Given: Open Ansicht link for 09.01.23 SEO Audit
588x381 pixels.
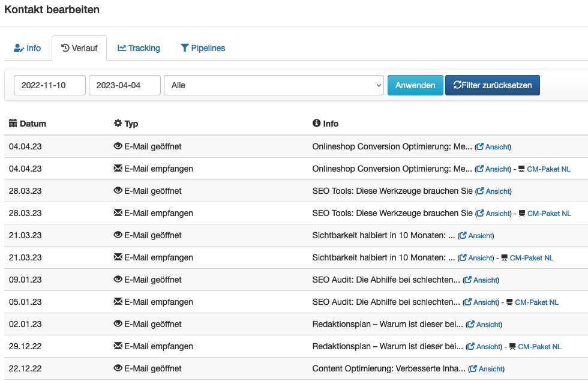Looking at the screenshot, I should 481,280.
